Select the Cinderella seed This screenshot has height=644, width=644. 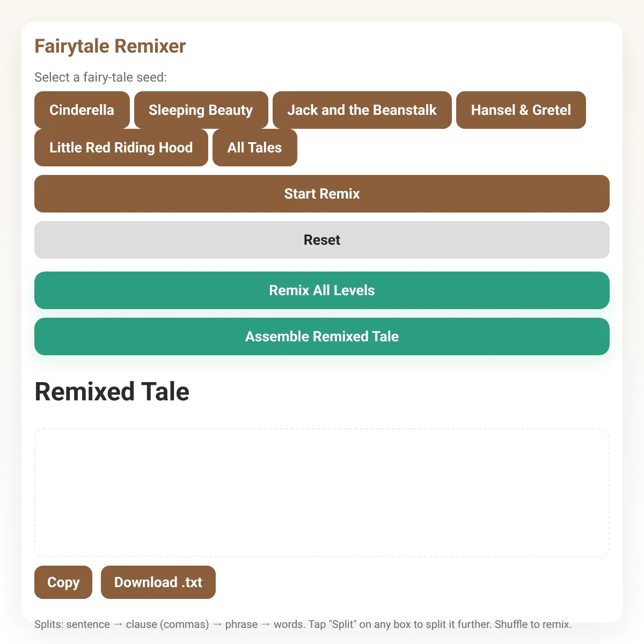82,110
